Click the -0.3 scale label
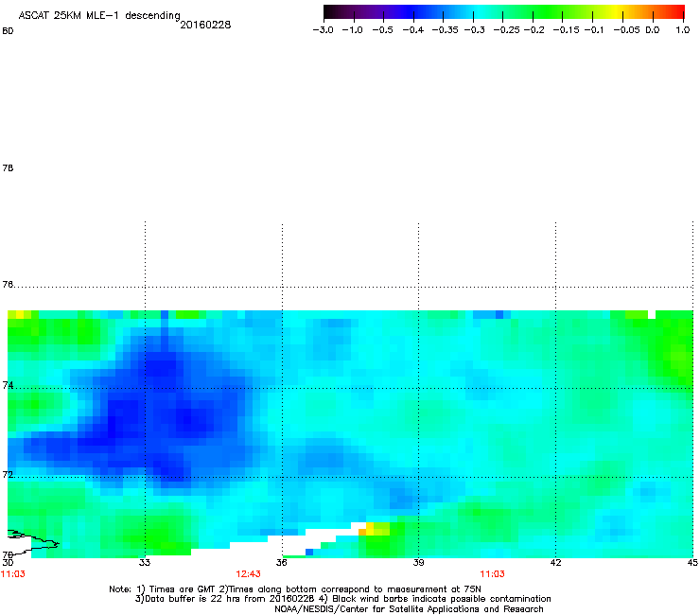 pos(474,30)
